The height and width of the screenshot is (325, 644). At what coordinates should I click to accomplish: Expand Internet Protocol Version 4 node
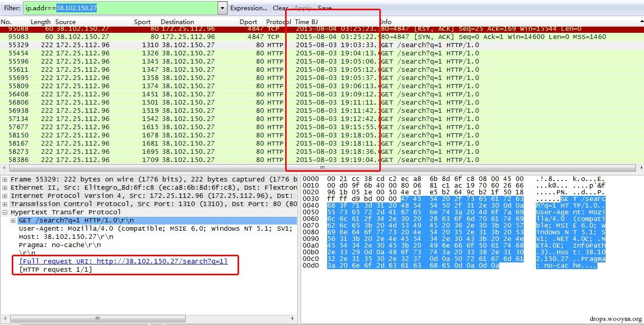coord(5,196)
